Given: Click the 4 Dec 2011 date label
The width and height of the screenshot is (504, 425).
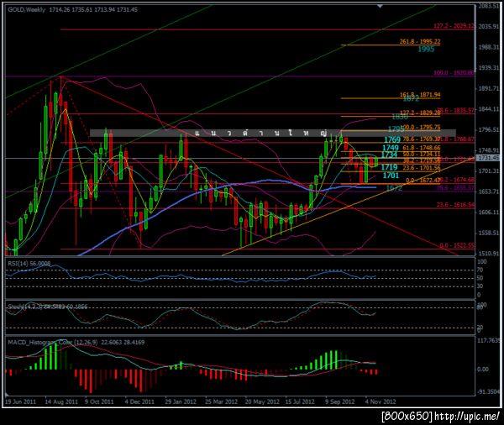Looking at the screenshot, I should click(139, 401).
